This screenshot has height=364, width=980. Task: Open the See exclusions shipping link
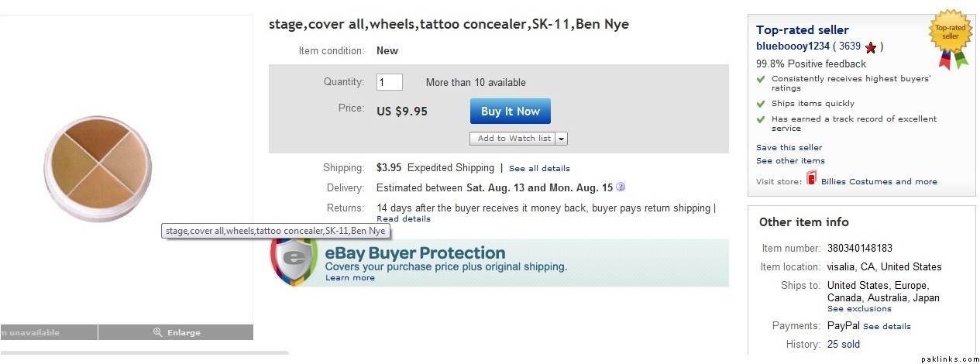point(859,309)
